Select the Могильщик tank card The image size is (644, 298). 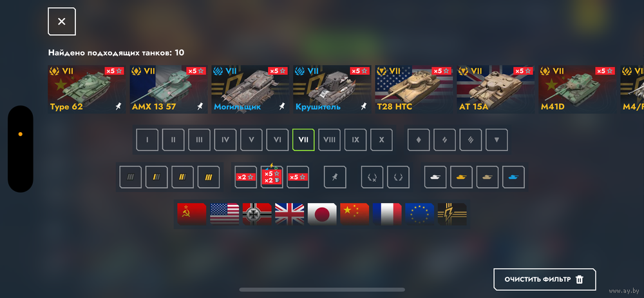point(251,89)
